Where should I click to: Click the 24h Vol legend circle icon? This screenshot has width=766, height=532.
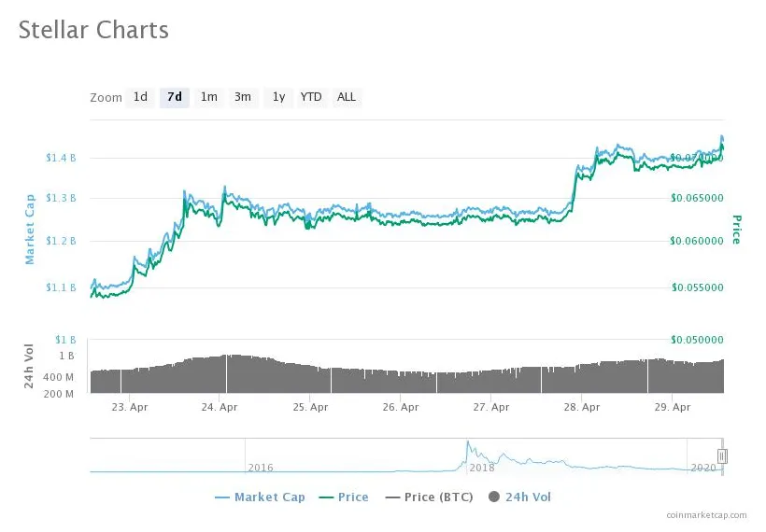(x=494, y=497)
